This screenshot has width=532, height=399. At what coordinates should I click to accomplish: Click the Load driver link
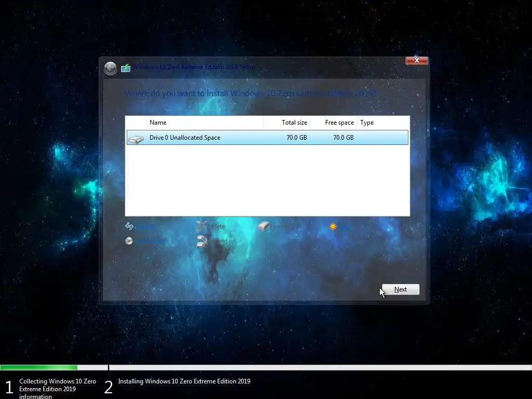click(151, 241)
